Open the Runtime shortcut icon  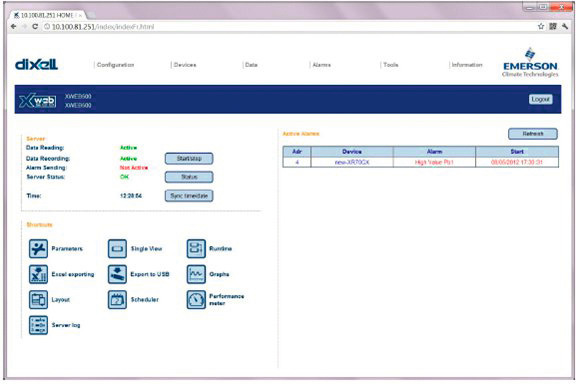pos(196,249)
